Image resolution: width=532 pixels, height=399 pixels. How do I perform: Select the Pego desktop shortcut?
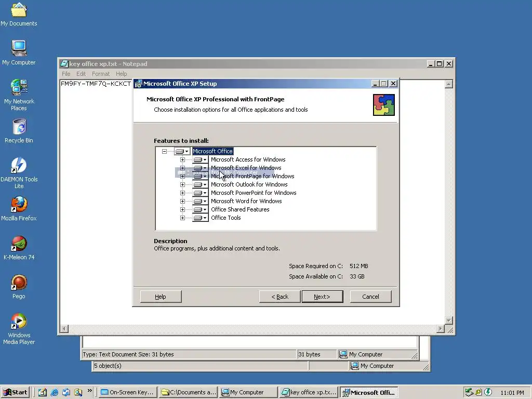pyautogui.click(x=19, y=287)
